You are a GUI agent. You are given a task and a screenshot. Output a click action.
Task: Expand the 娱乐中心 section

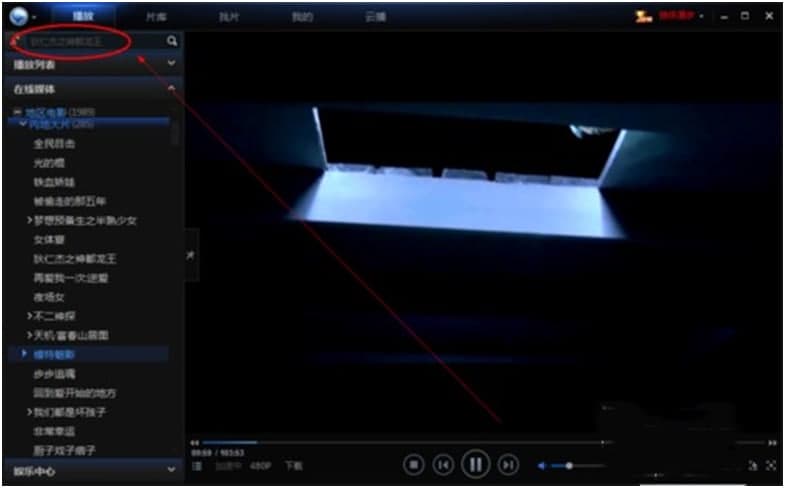coord(171,468)
